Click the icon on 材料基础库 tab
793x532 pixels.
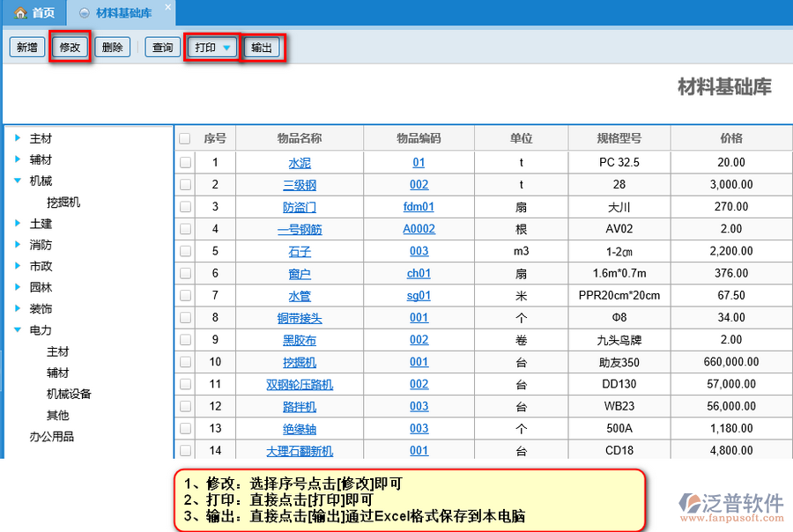pos(84,13)
